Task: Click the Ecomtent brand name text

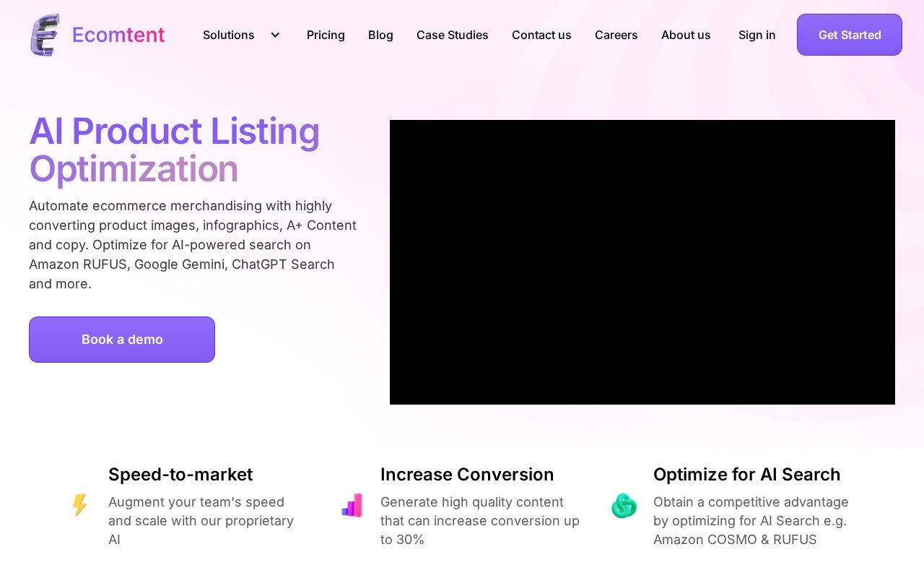Action: pos(118,35)
